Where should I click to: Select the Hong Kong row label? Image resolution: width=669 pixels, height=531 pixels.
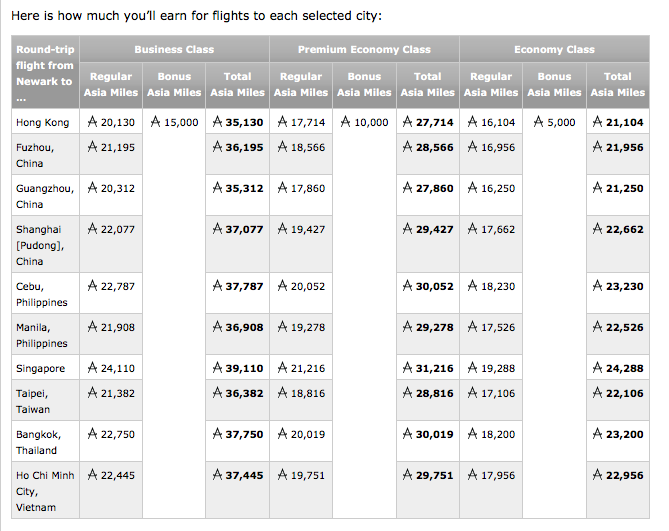pos(43,122)
